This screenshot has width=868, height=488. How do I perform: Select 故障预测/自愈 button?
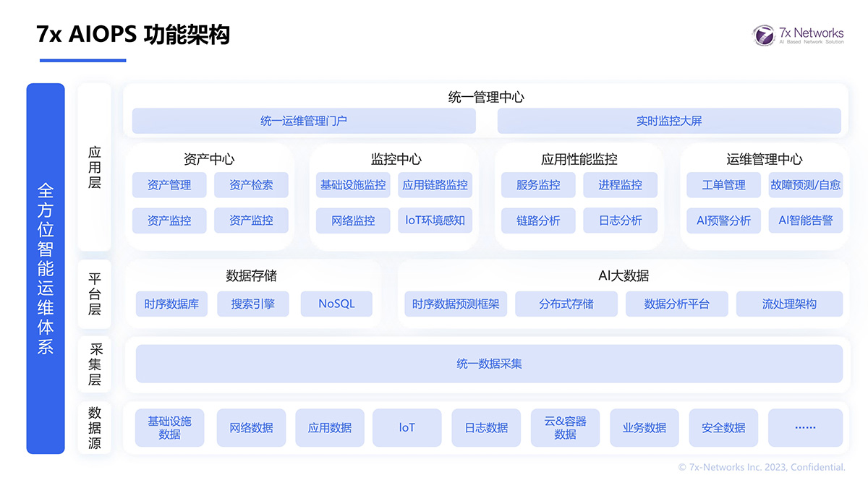[805, 185]
